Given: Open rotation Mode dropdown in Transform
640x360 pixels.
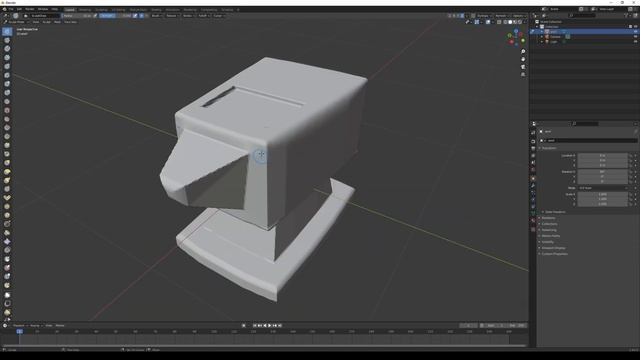Looking at the screenshot, I should [603, 188].
